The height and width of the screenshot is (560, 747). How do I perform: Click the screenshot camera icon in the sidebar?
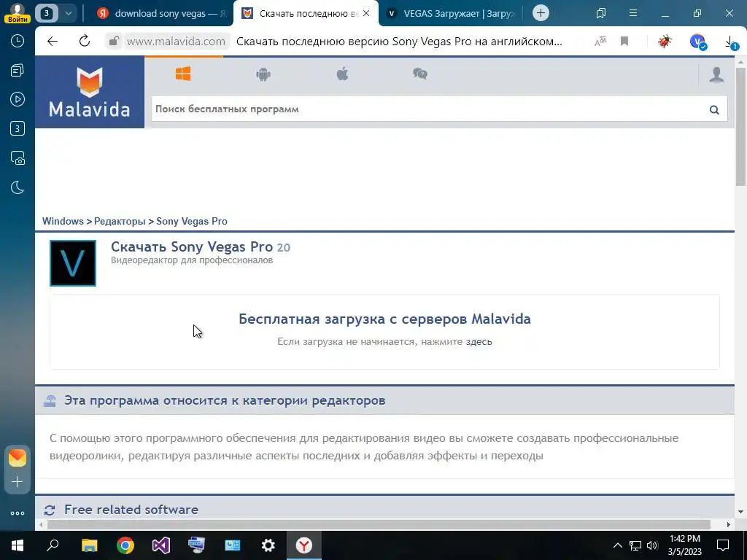pos(18,158)
